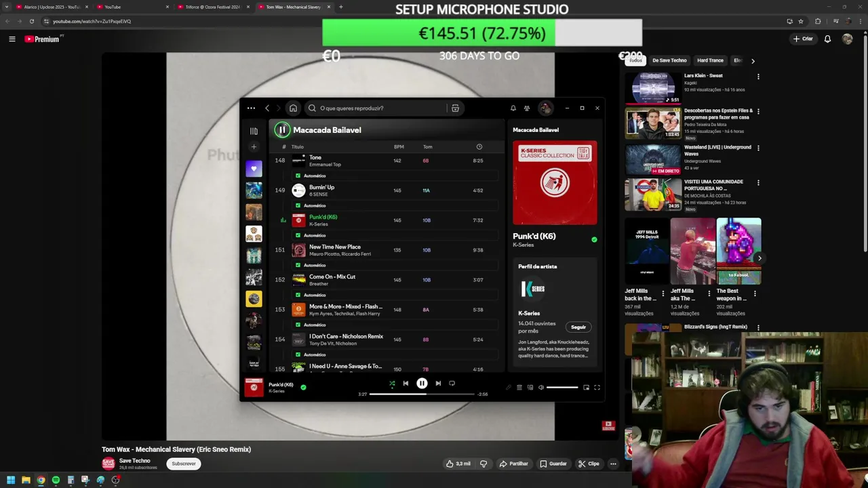Subscribe to Save Techno channel
This screenshot has width=868, height=488.
(x=184, y=464)
